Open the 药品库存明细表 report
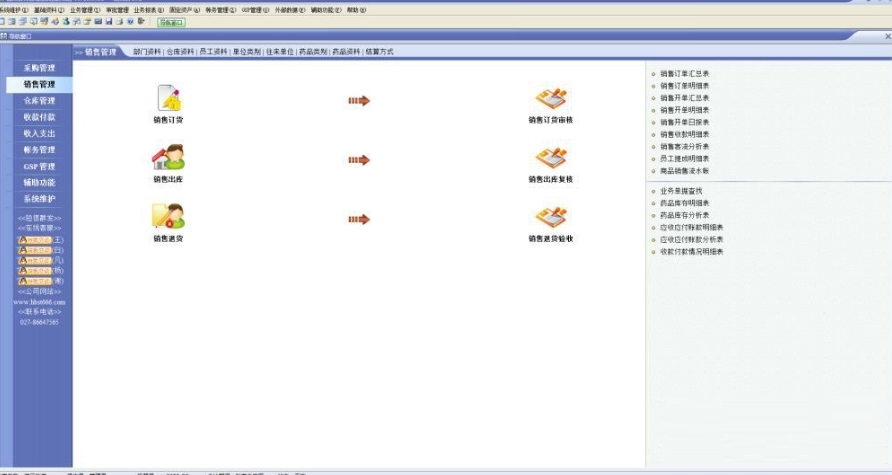 (684, 203)
